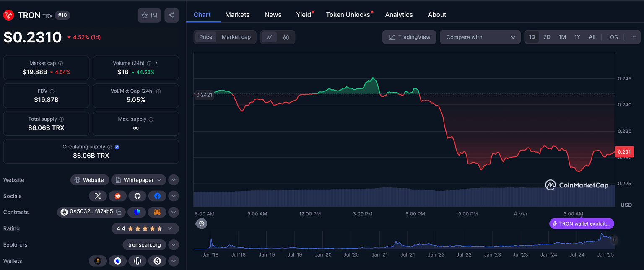Open the TradingView chart button
Viewport: 644px width, 270px height.
tap(409, 37)
